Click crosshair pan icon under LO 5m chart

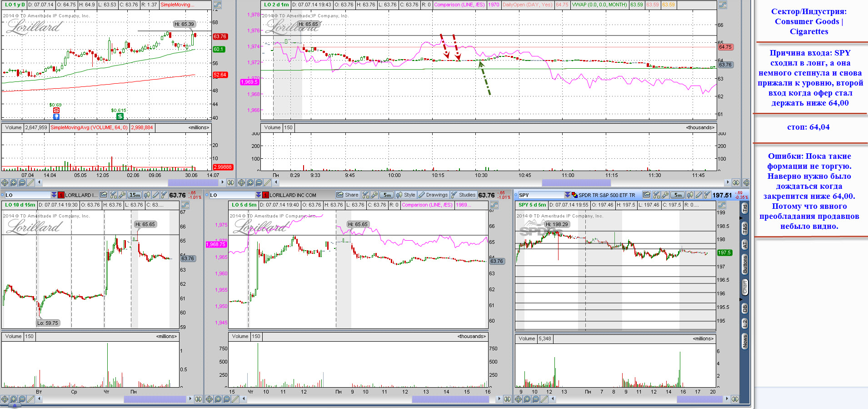209,399
